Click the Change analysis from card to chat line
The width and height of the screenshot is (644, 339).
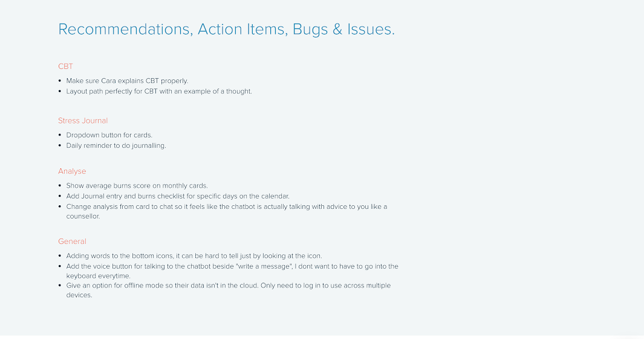click(226, 206)
